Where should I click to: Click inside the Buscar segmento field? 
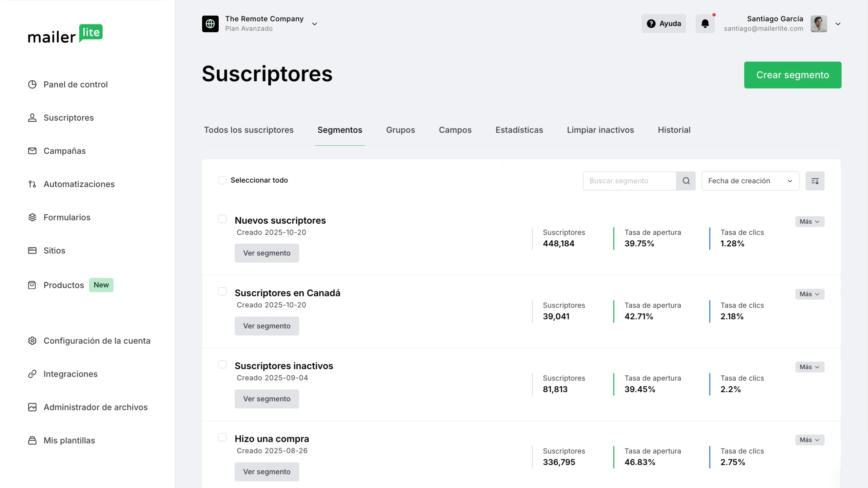[x=629, y=181]
